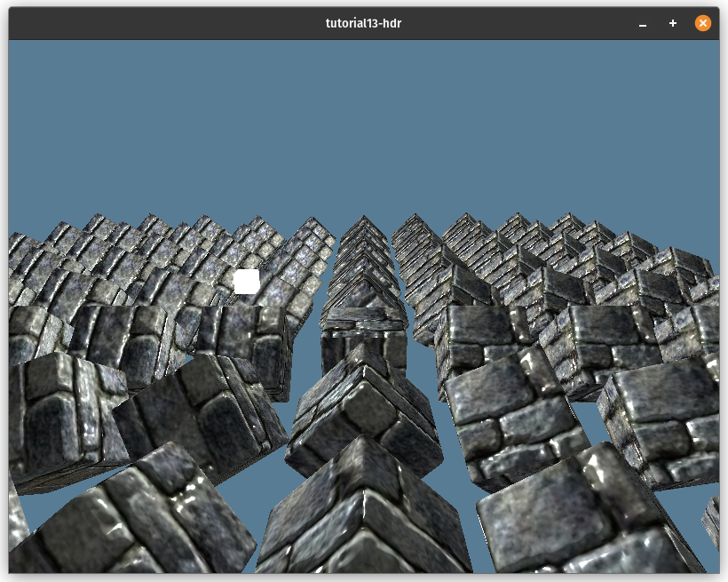Click the sky in the upper-right viewport corner
The width and height of the screenshot is (728, 582).
(x=692, y=62)
